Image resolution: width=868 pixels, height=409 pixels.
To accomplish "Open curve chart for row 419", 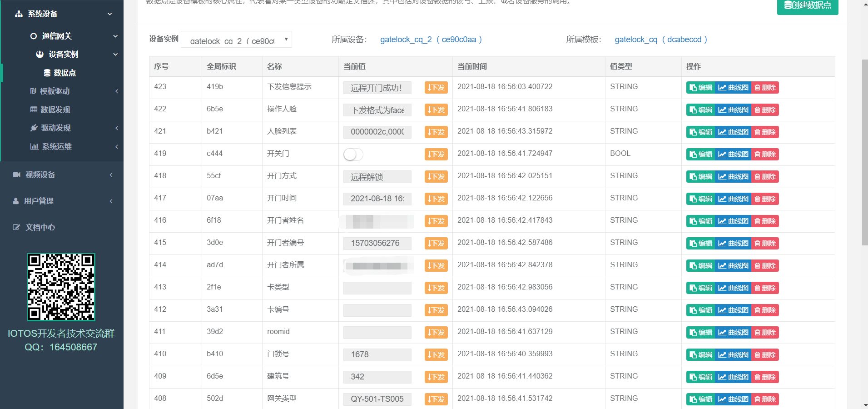I will pyautogui.click(x=733, y=155).
